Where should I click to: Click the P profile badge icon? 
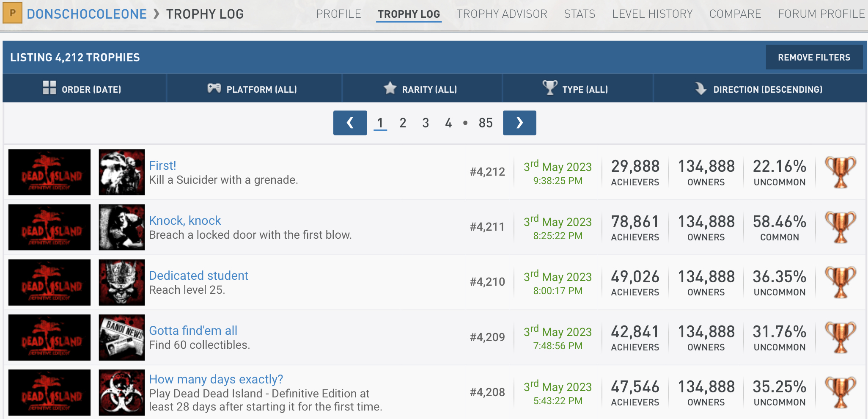click(13, 13)
